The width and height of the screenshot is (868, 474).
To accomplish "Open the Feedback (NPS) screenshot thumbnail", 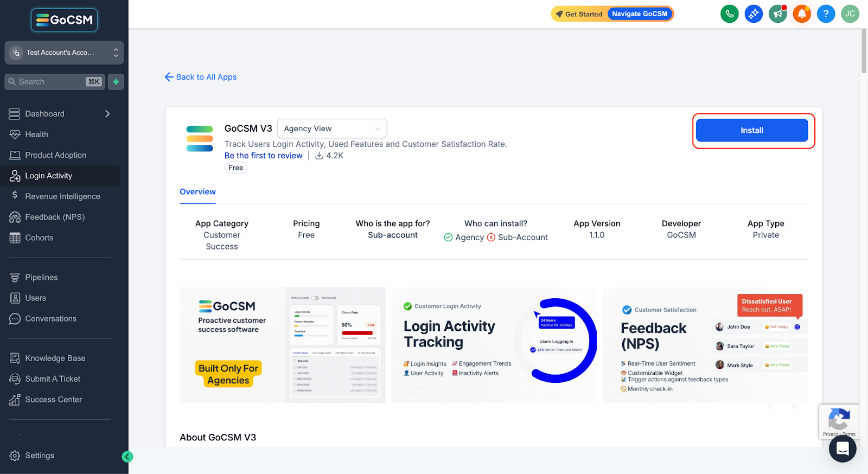I will (705, 345).
